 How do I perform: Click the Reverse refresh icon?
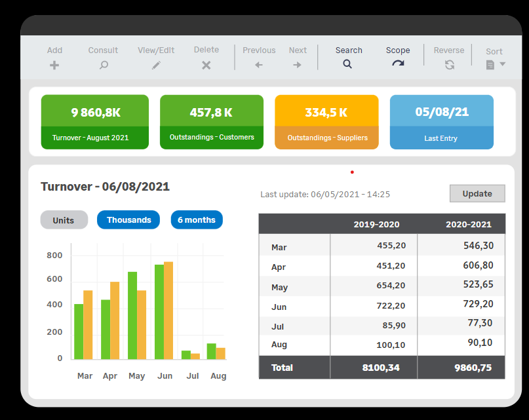pos(449,65)
